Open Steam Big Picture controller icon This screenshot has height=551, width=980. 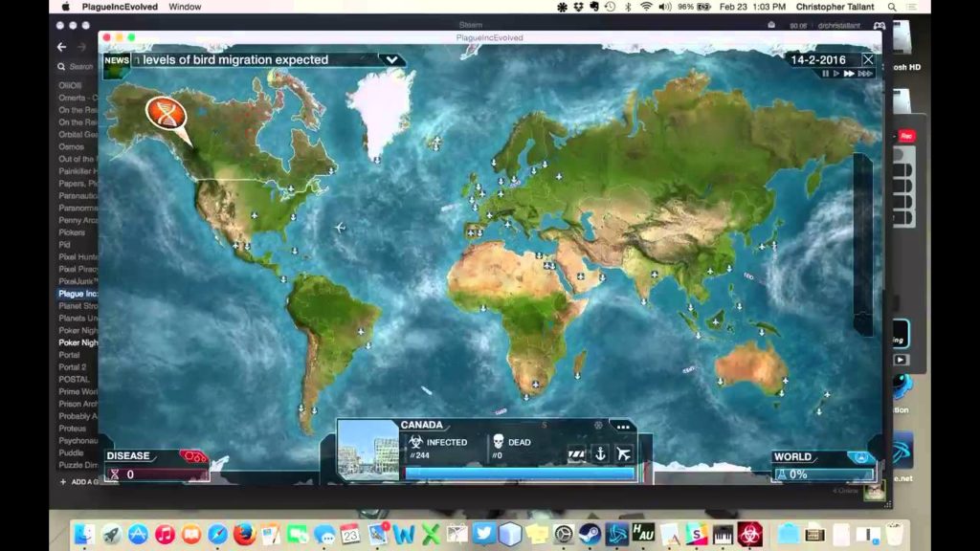(x=880, y=26)
